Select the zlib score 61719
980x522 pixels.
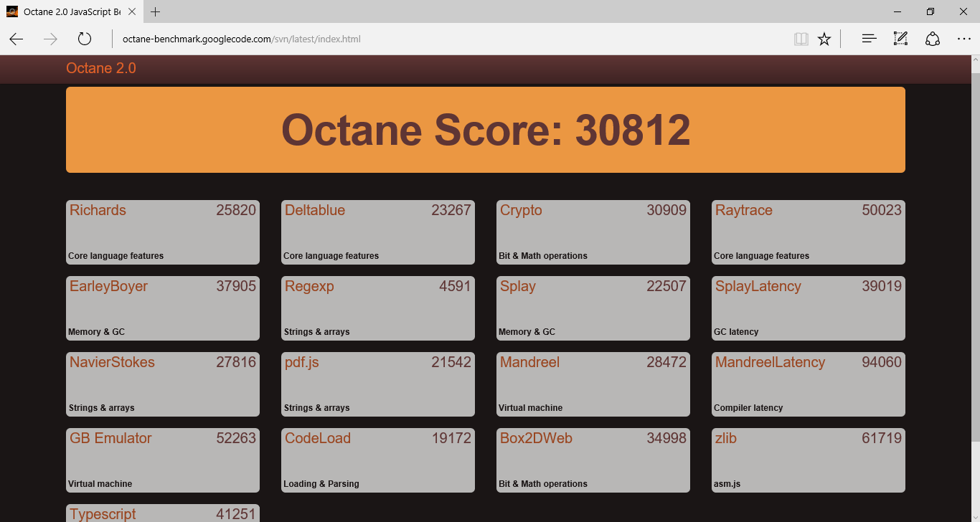click(882, 438)
